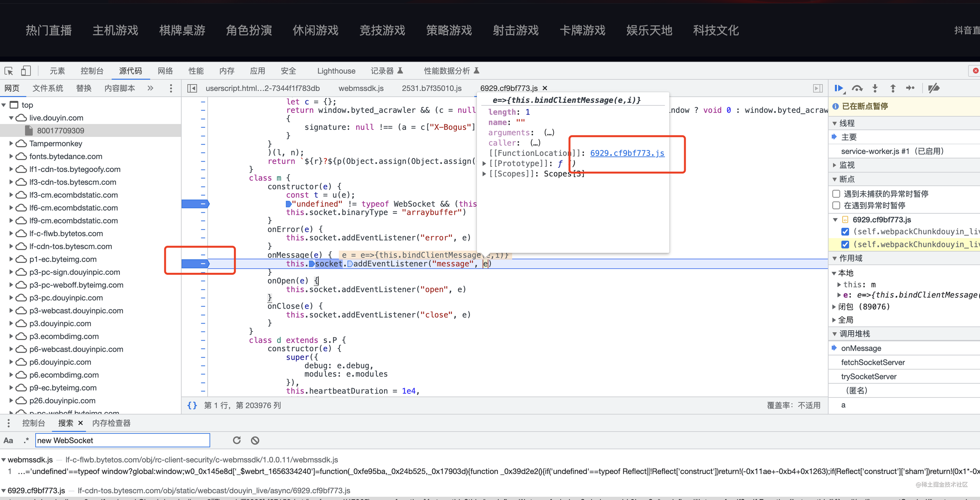Open the inspect element picker

pos(9,71)
